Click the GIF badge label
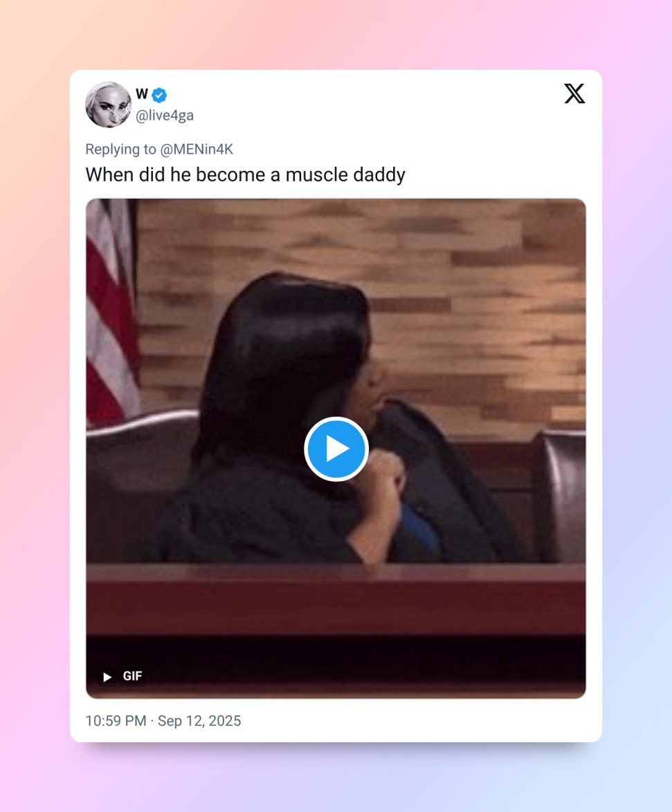Screen dimensions: 672x812 click(132, 676)
